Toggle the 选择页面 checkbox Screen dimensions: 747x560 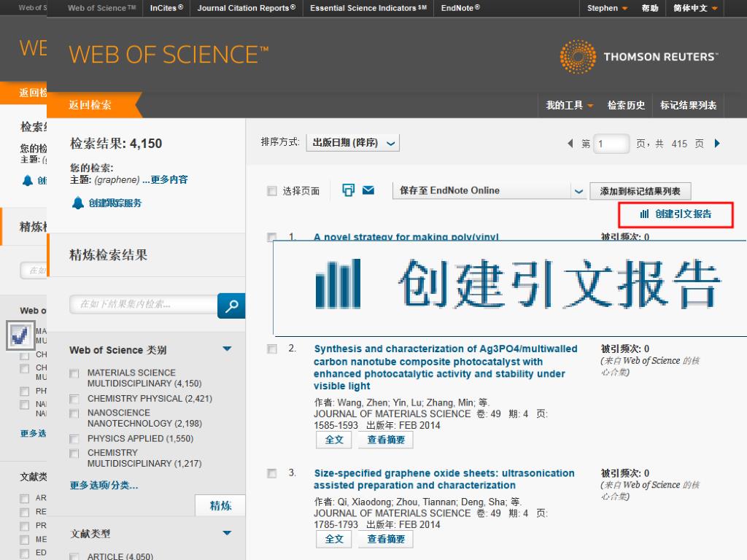pyautogui.click(x=272, y=191)
